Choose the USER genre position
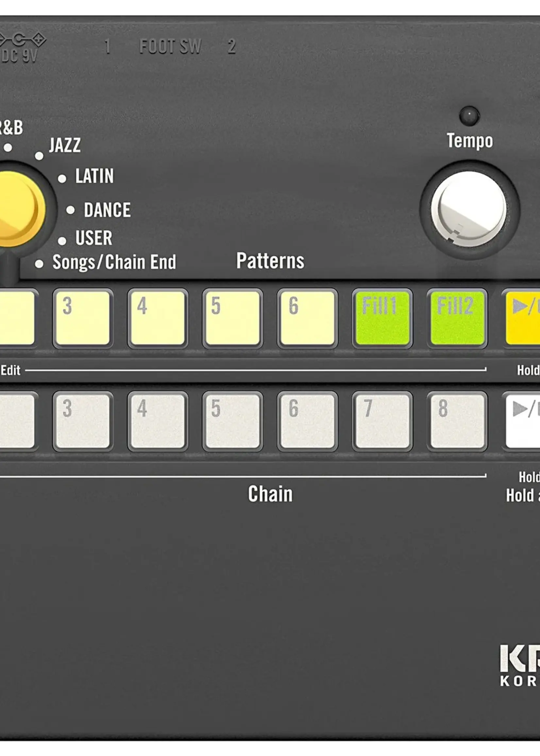 click(94, 238)
